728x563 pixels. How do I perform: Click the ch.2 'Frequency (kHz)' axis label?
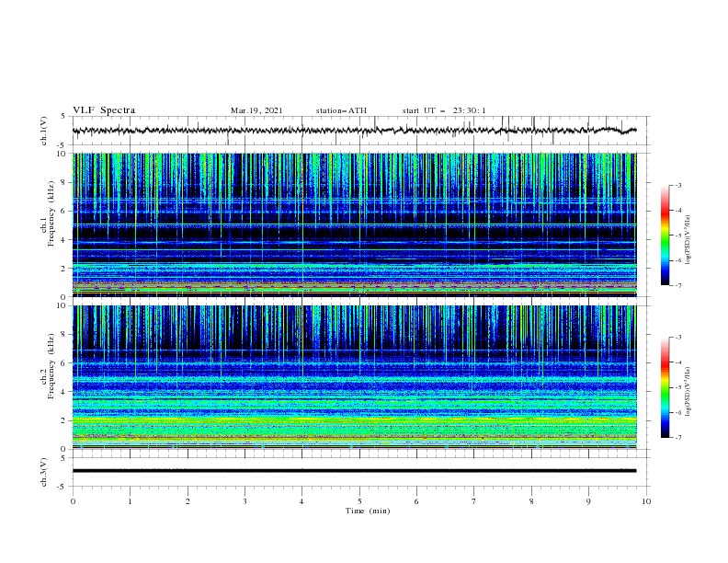coord(51,366)
